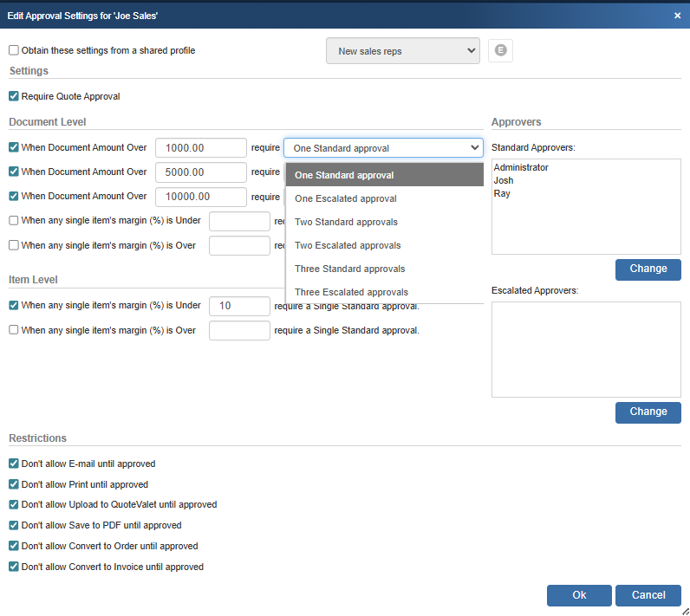Viewport: 690px width, 616px height.
Task: Select Josh in Standard Approvers list
Action: tap(503, 181)
